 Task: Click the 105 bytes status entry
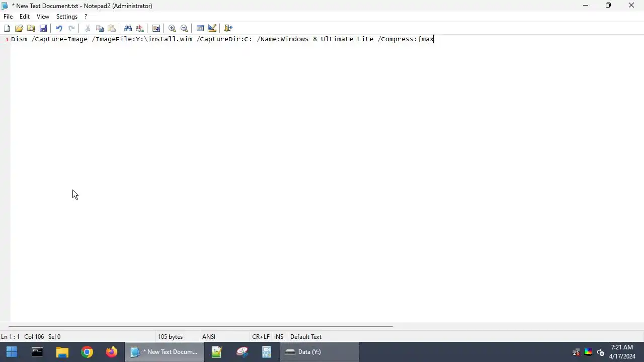tap(171, 337)
